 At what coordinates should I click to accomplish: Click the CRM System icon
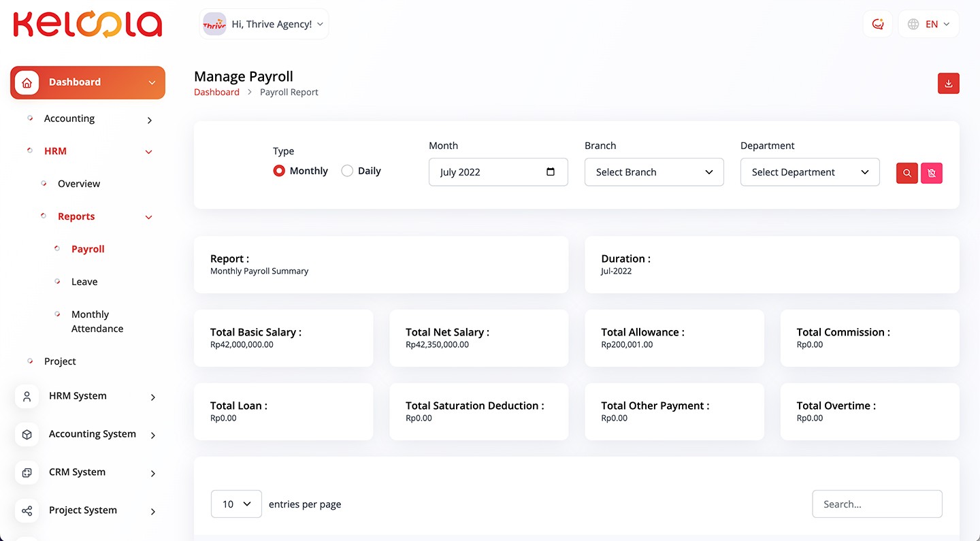pos(27,472)
